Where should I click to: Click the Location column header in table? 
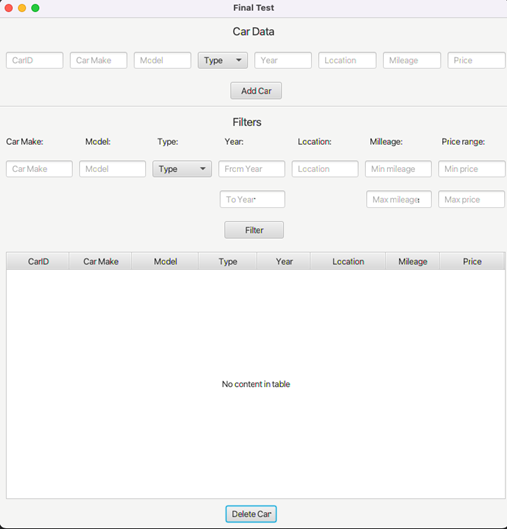point(348,261)
